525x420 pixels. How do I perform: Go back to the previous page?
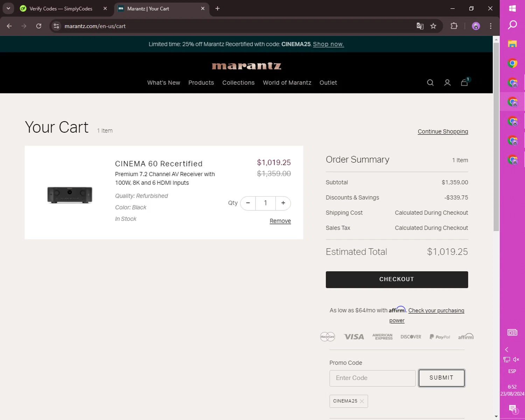pyautogui.click(x=9, y=26)
